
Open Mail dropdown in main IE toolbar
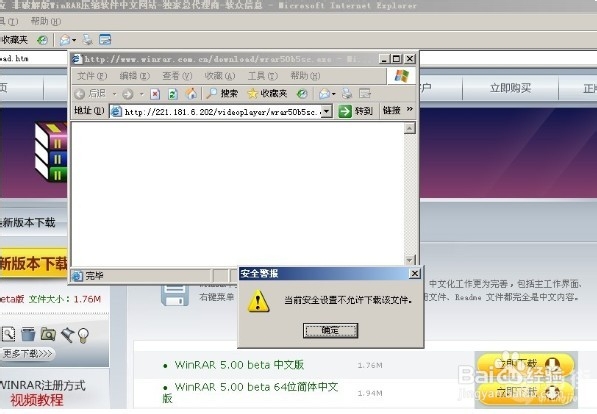[x=74, y=40]
